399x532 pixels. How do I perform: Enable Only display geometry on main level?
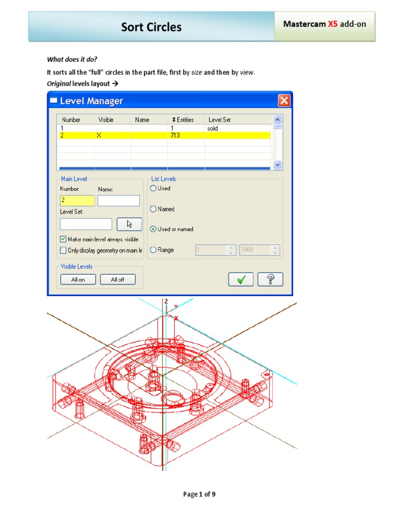[x=63, y=250]
